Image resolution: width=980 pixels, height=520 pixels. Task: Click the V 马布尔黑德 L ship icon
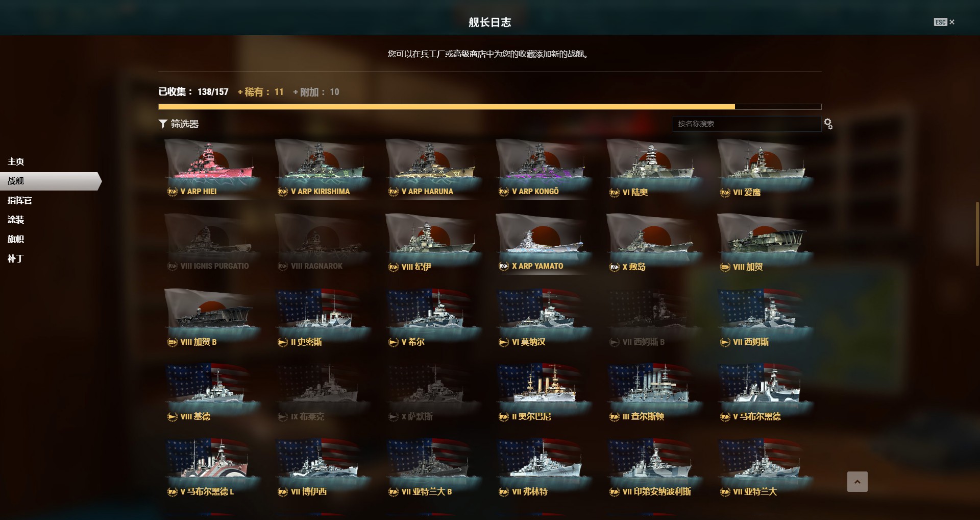(x=212, y=468)
